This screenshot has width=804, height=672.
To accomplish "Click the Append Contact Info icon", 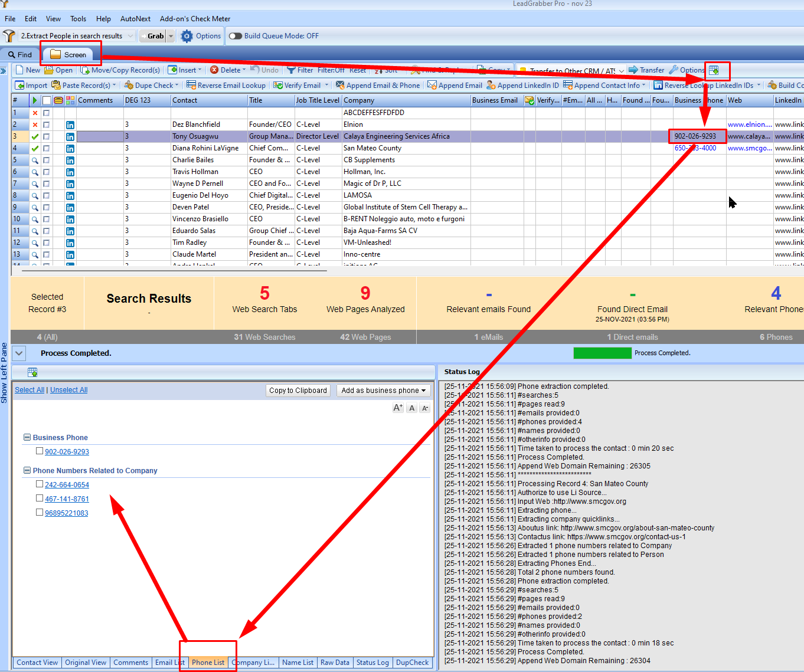I will coord(568,86).
